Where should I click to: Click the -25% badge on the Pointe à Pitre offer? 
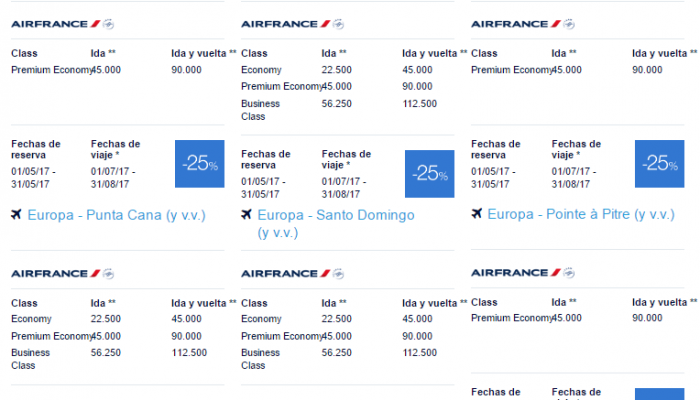(659, 164)
